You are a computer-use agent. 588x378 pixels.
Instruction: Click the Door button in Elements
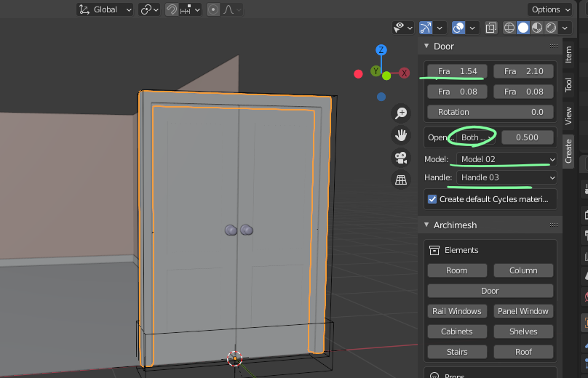click(x=490, y=291)
